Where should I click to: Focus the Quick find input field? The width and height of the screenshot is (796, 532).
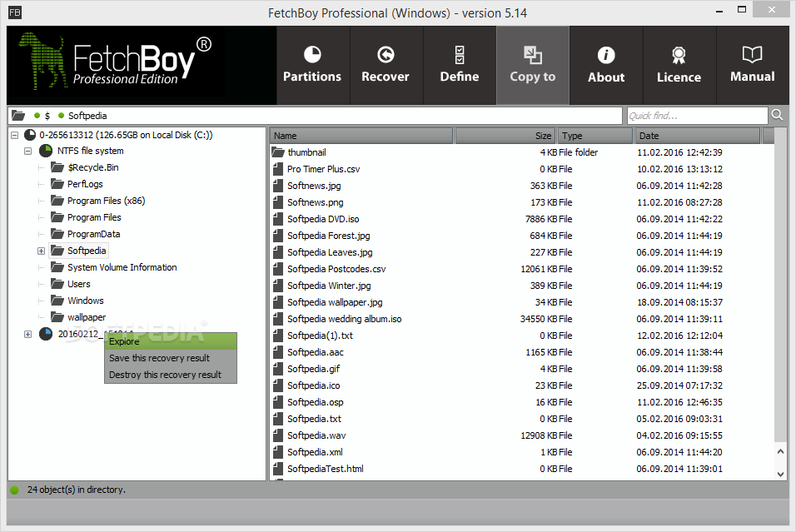[697, 116]
